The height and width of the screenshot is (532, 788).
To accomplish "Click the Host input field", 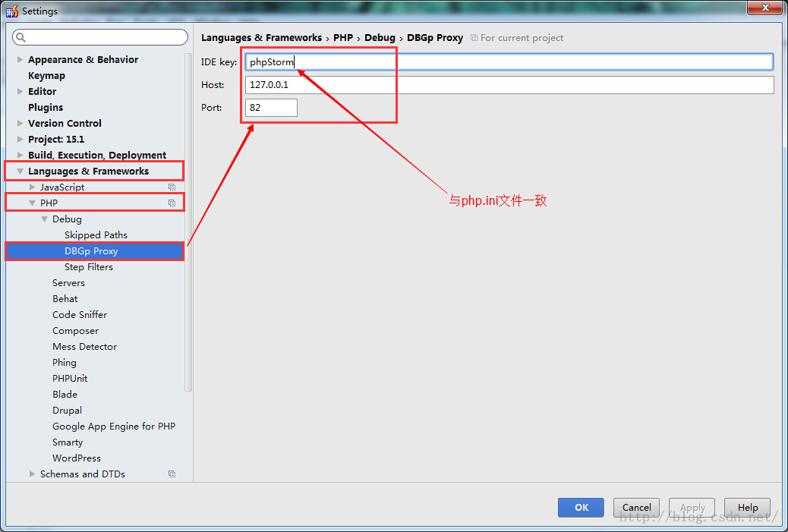I will pyautogui.click(x=509, y=85).
